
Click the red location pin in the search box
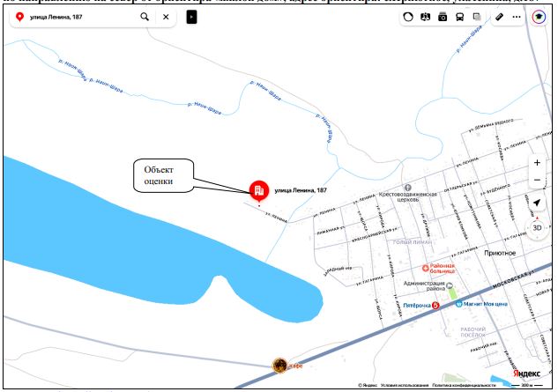(19, 17)
